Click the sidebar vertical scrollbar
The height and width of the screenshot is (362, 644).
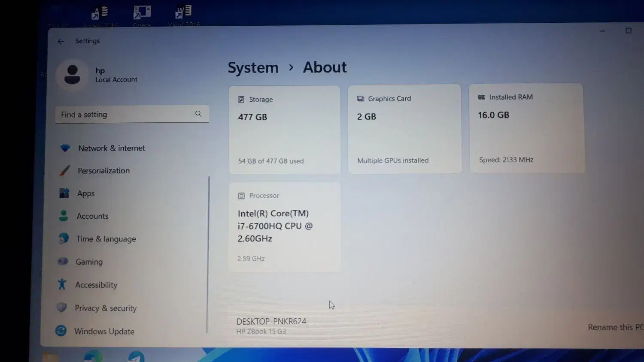[x=208, y=253]
